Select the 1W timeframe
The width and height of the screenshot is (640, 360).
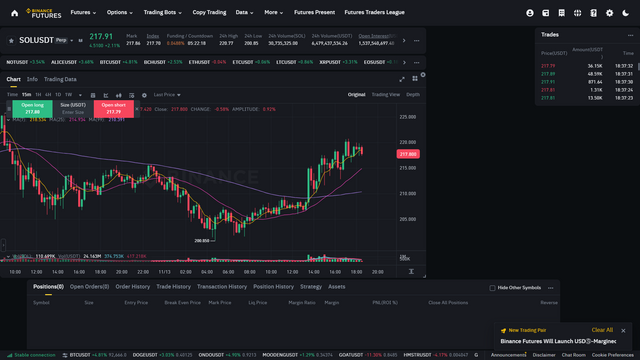click(69, 95)
